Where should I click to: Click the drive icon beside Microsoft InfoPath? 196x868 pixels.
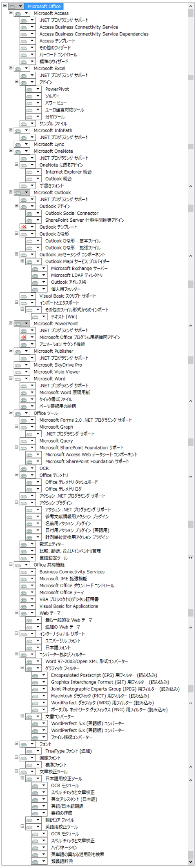tap(18, 131)
